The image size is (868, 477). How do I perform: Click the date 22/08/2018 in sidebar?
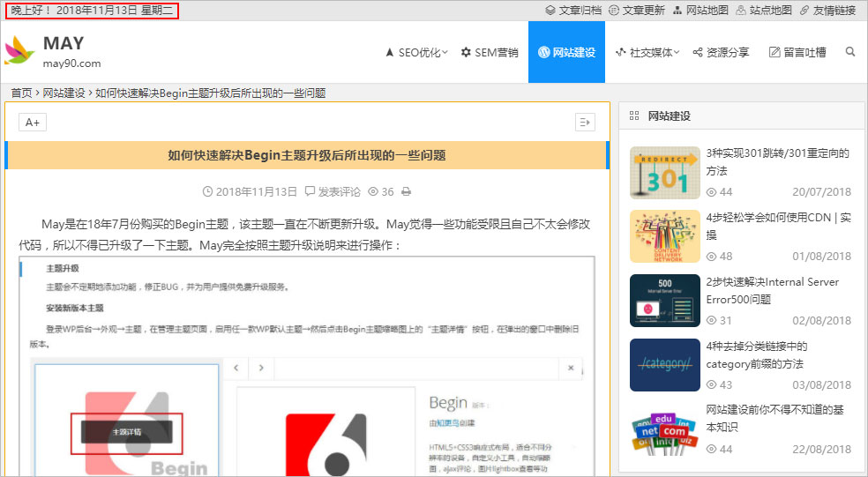coord(821,449)
